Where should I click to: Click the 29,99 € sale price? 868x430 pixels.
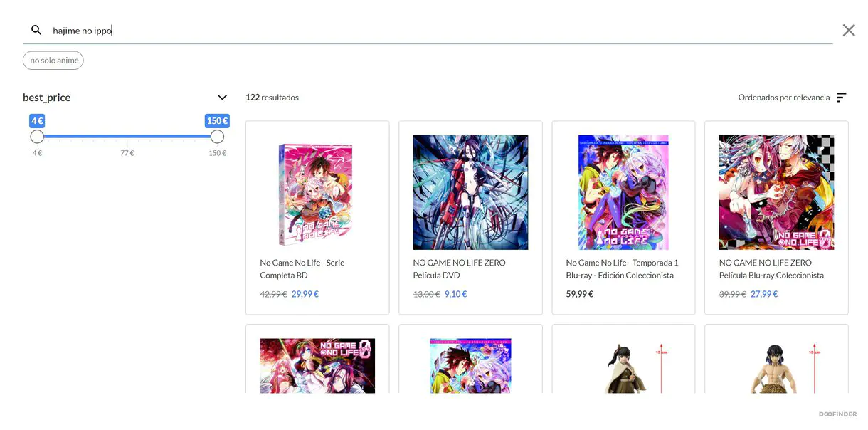pyautogui.click(x=305, y=294)
